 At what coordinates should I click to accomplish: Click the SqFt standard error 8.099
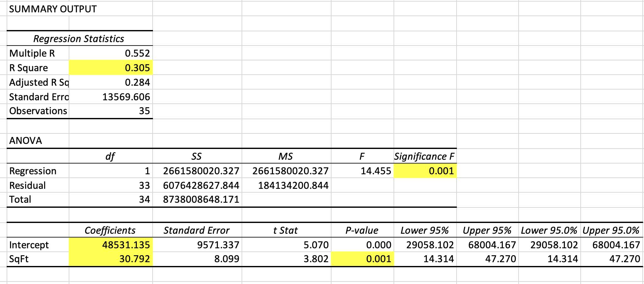click(197, 259)
